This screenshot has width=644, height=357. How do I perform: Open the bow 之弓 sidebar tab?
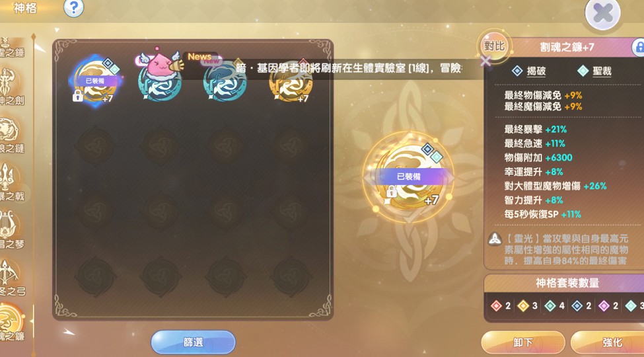(11, 278)
